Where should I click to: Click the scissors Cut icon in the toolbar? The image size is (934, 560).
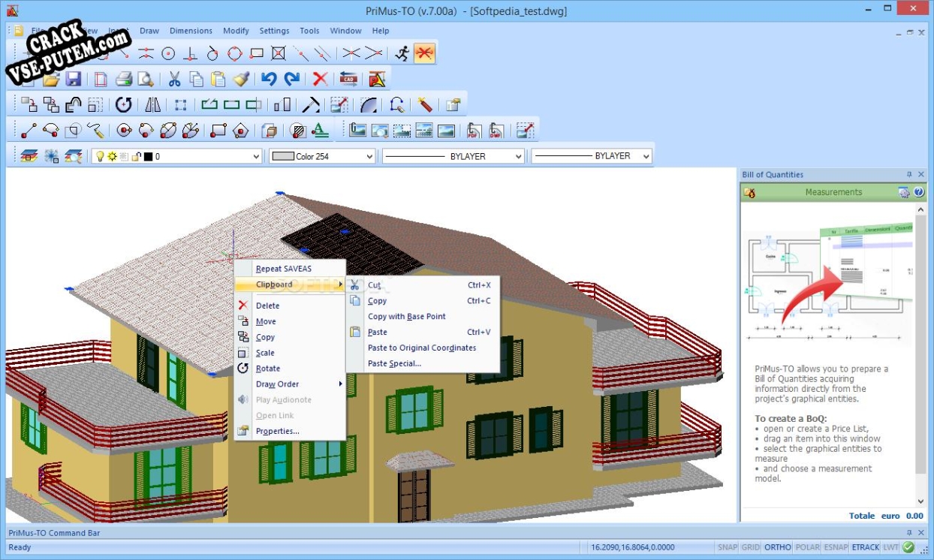pos(174,79)
